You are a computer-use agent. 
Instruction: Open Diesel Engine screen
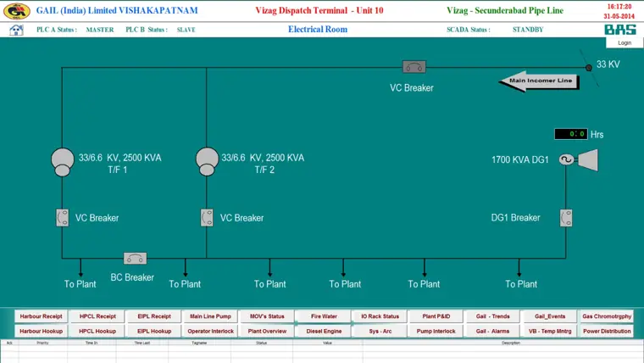[324, 332]
